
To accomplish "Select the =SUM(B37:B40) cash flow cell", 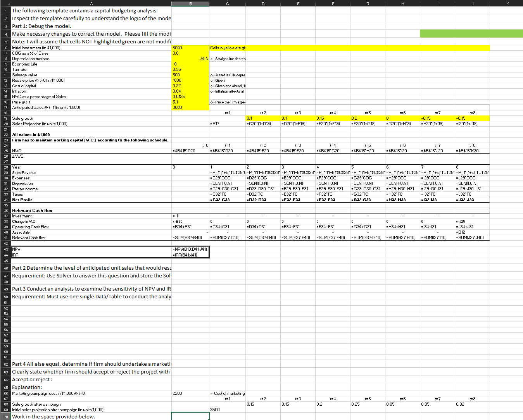I will pos(190,238).
